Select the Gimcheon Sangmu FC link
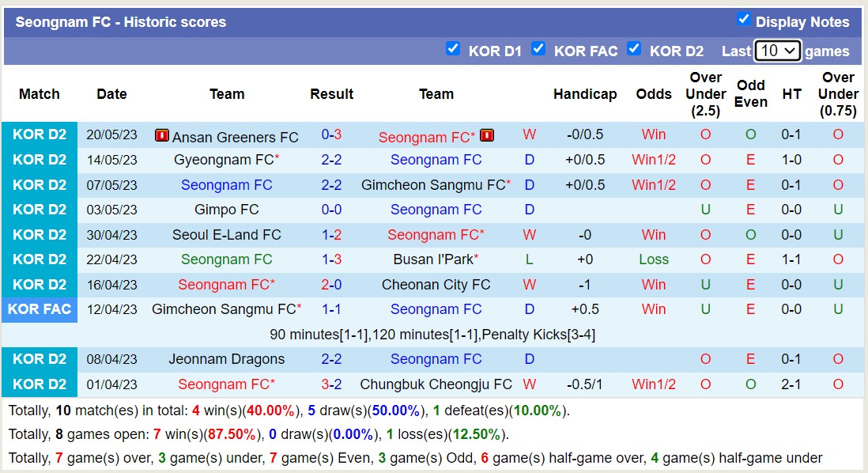The width and height of the screenshot is (868, 473). (x=436, y=184)
